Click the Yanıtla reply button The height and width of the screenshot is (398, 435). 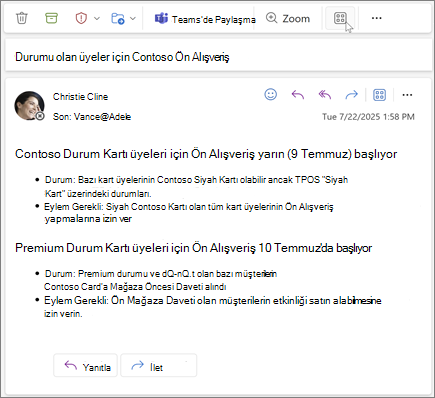tap(85, 366)
